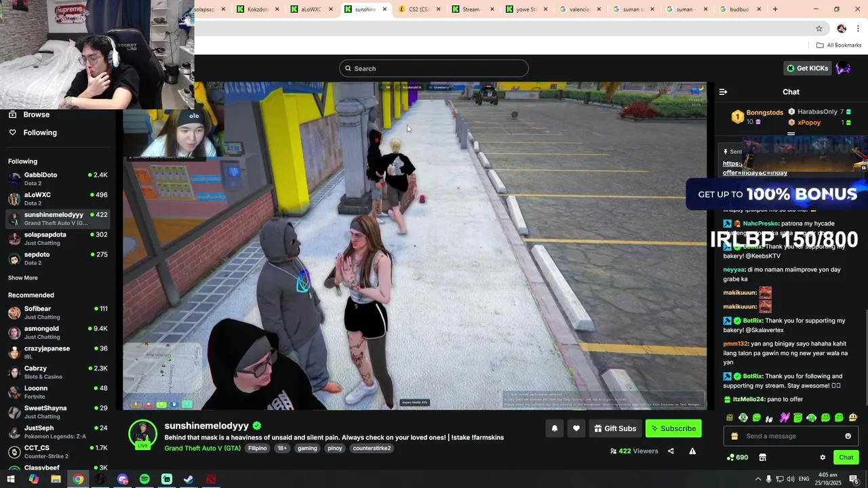
Task: Click pmm132 username in chat
Action: pyautogui.click(x=735, y=344)
